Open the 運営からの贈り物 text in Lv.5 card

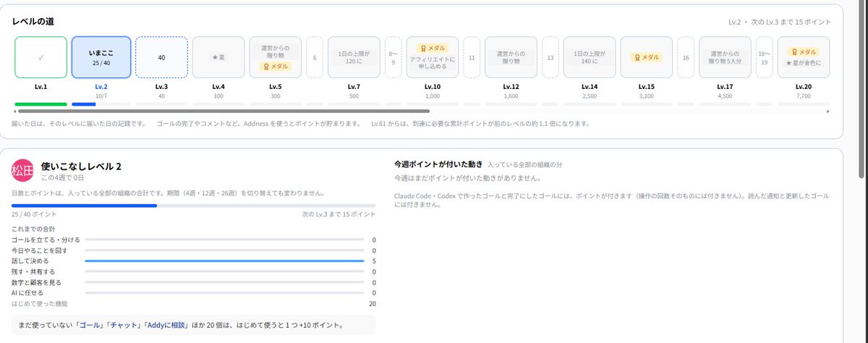click(276, 51)
